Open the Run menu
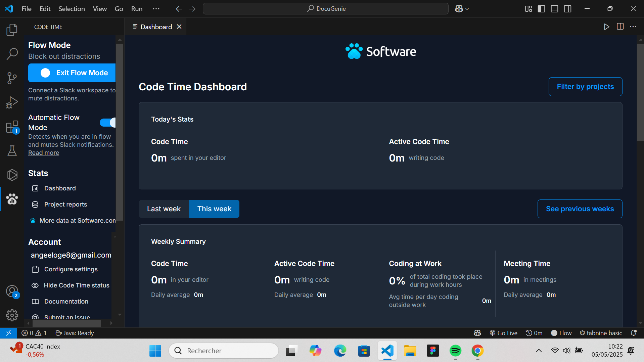644x362 pixels. pos(137,9)
